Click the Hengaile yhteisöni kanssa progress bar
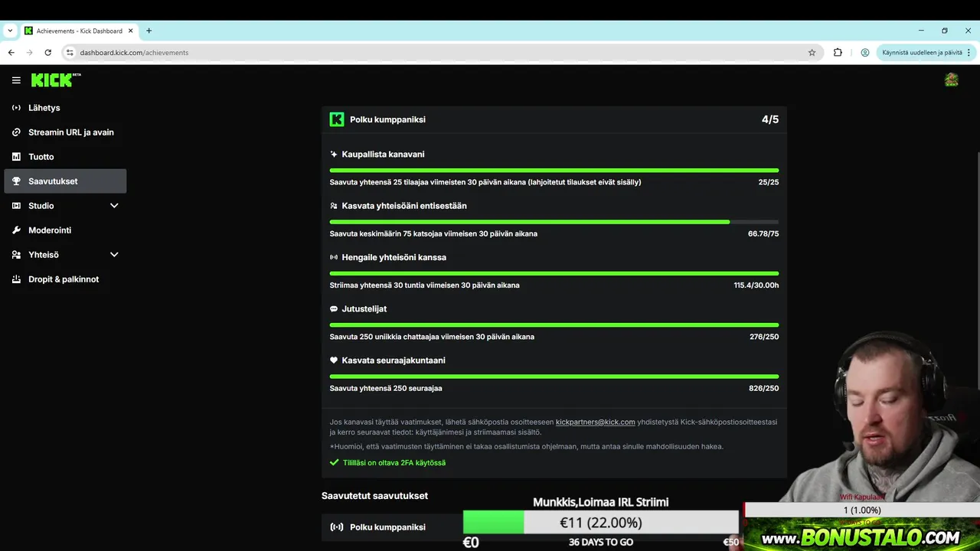980x551 pixels. pyautogui.click(x=554, y=273)
